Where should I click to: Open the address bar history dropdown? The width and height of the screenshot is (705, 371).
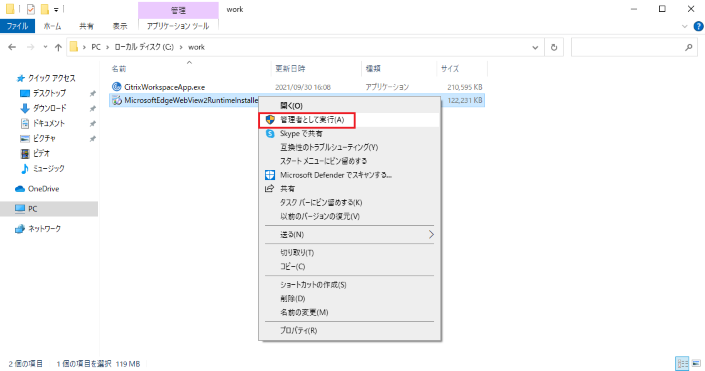tap(535, 47)
